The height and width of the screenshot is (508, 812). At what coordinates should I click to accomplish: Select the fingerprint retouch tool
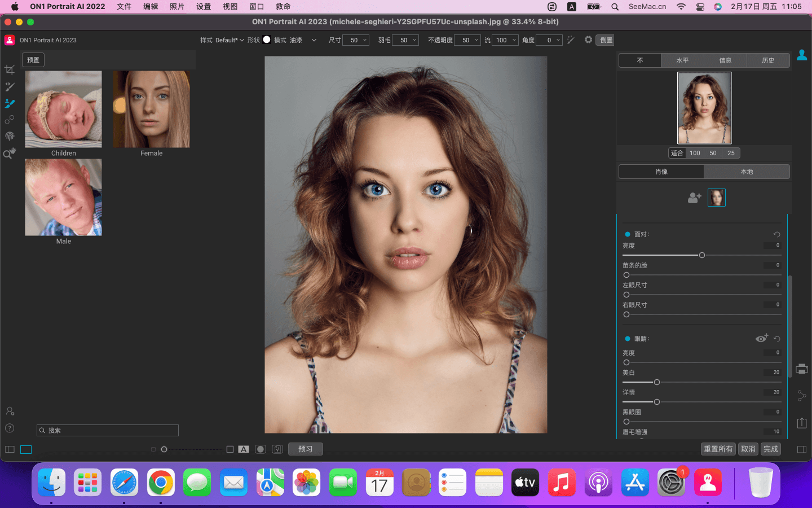click(x=10, y=136)
